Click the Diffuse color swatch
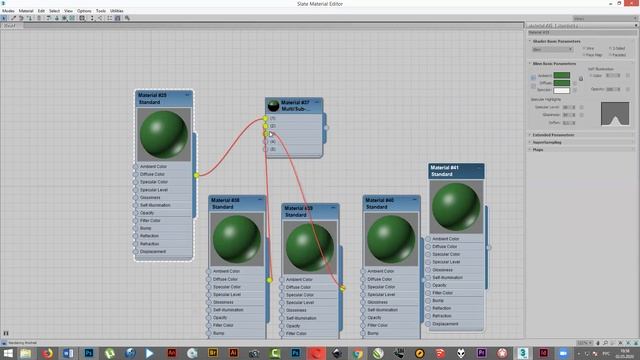This screenshot has width=640, height=360. click(x=562, y=83)
